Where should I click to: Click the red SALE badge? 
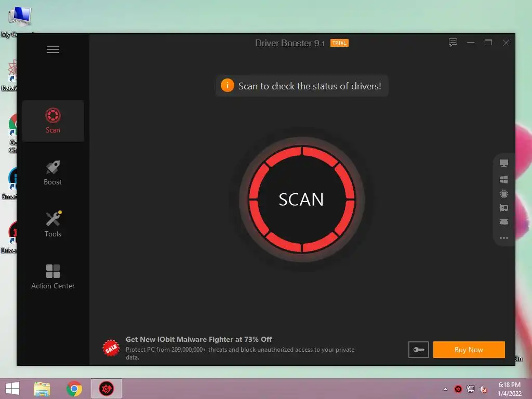pos(111,349)
